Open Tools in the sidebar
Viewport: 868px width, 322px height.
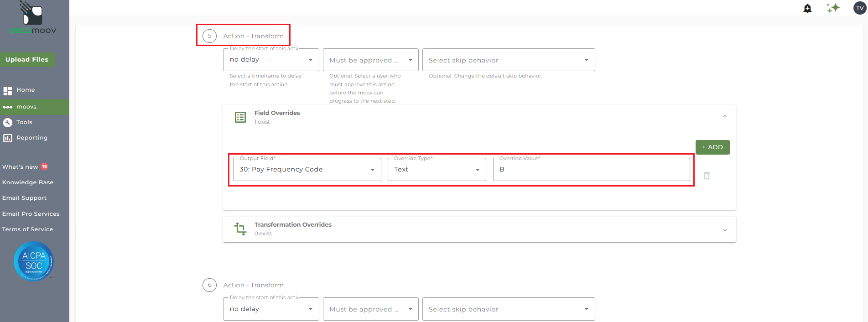point(24,122)
